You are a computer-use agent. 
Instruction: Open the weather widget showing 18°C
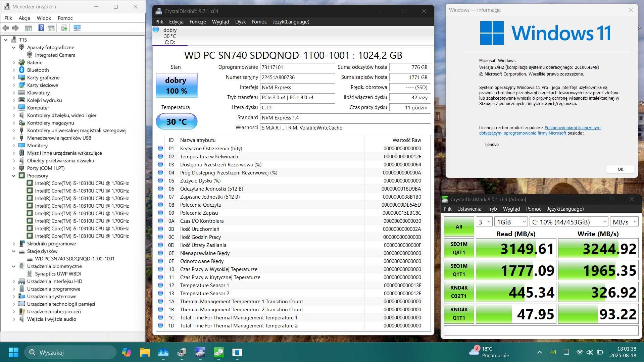490,352
